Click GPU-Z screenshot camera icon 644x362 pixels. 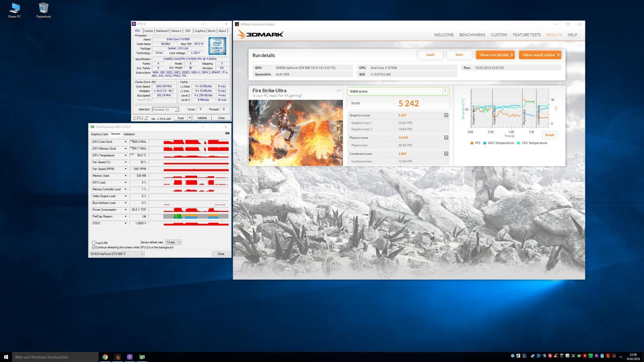tap(227, 134)
